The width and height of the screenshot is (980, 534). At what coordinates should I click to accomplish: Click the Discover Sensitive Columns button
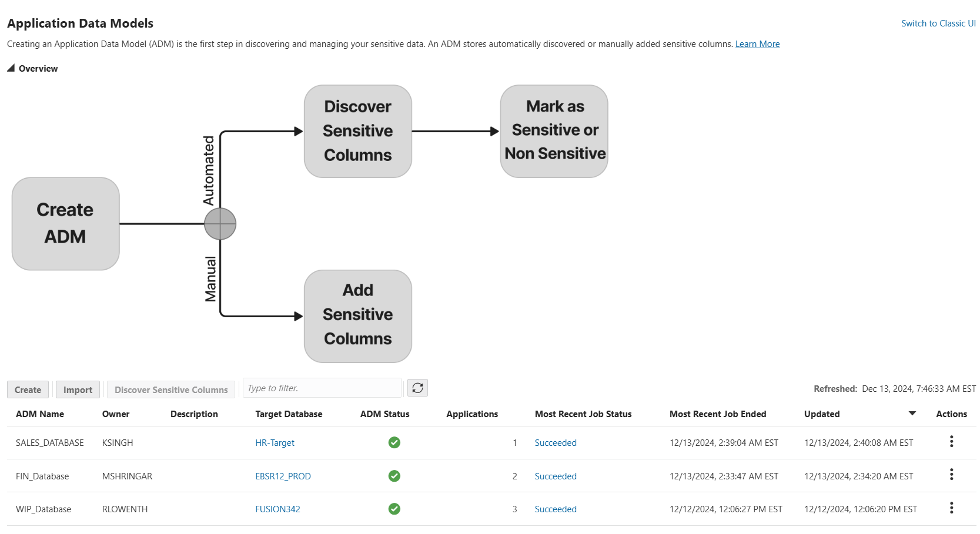tap(170, 389)
